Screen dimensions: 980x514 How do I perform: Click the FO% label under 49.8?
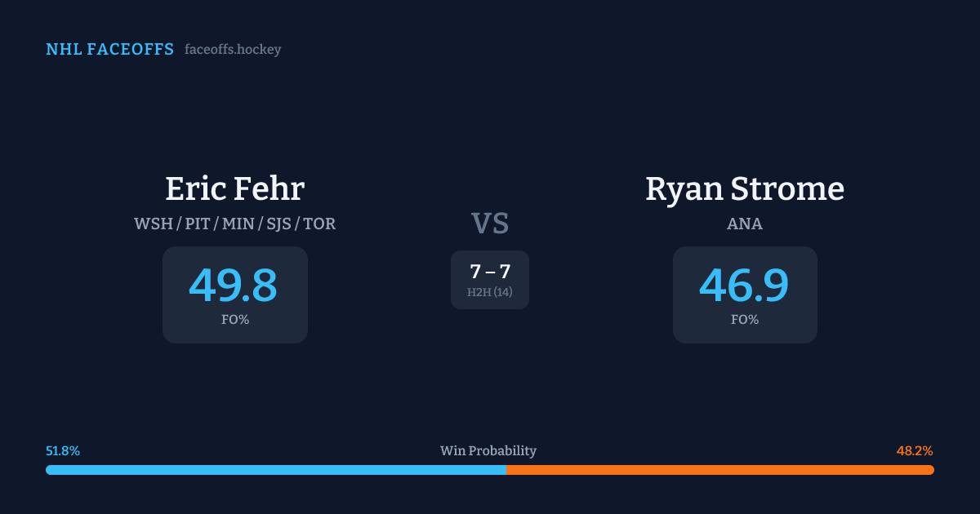[234, 320]
